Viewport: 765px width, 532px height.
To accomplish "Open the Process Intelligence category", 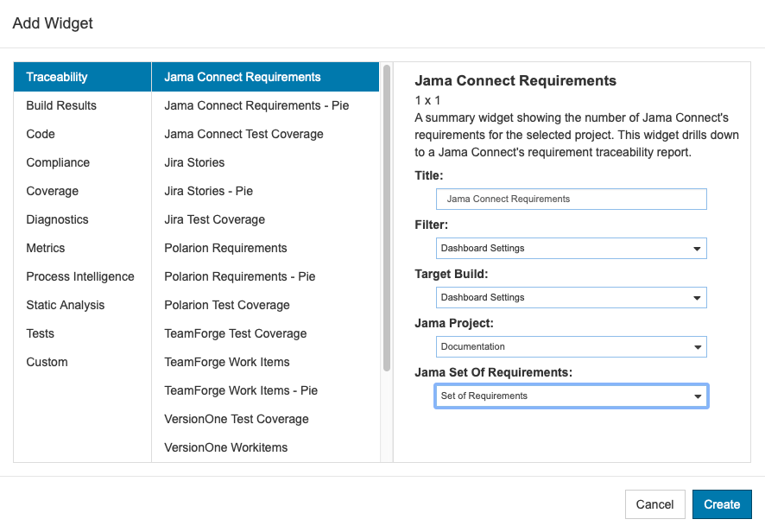I will click(x=82, y=276).
